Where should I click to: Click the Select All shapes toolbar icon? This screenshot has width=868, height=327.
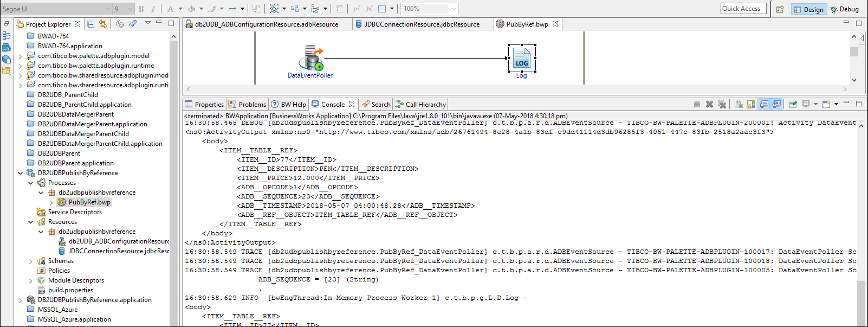point(274,9)
